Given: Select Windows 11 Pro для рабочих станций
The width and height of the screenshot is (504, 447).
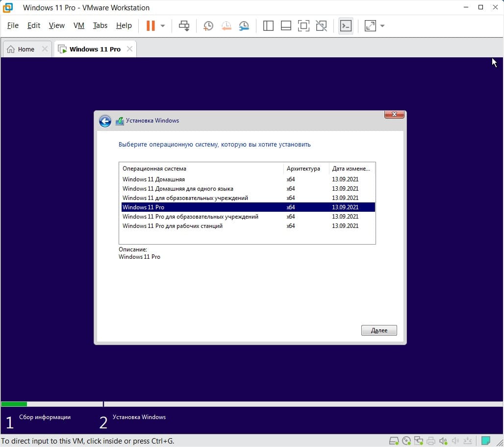Looking at the screenshot, I should point(248,226).
